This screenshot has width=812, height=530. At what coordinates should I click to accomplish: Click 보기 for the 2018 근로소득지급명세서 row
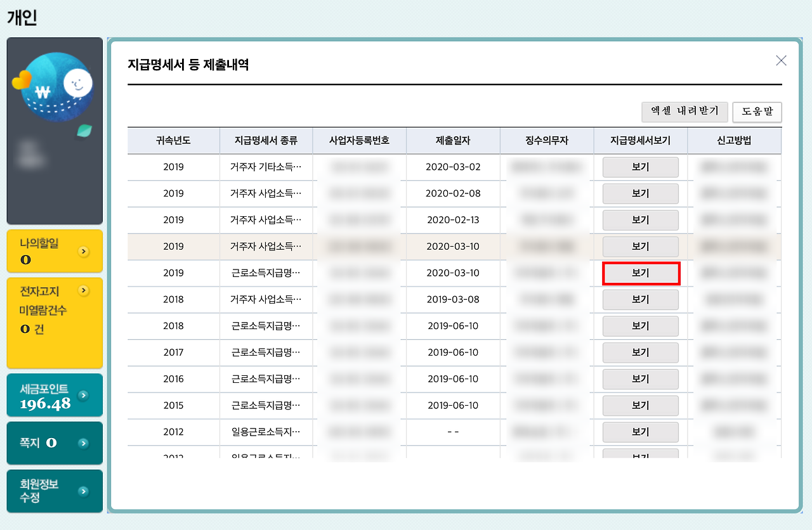click(x=640, y=326)
